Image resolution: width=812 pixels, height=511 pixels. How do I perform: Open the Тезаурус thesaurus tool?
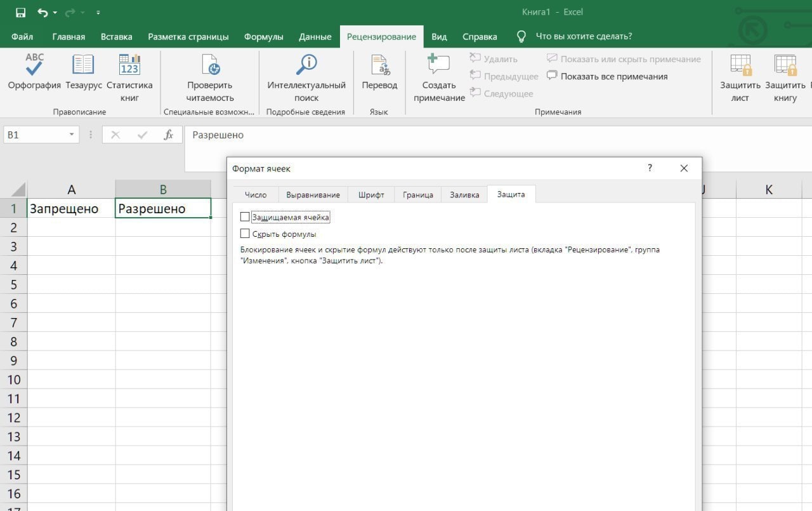pos(83,65)
